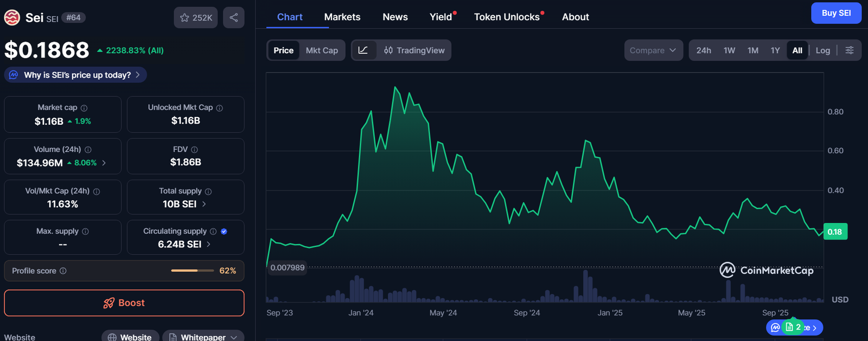Switch chart to TradingView mode

[x=414, y=50]
